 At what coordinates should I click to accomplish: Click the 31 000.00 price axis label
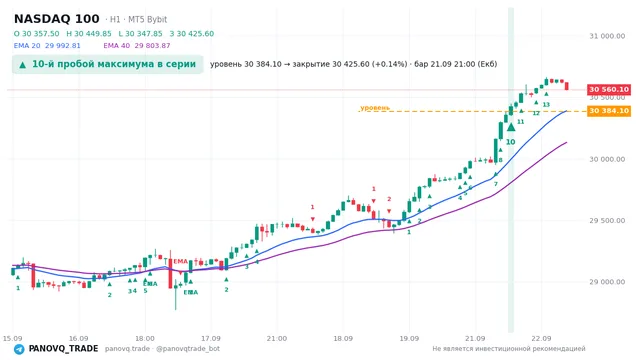pyautogui.click(x=607, y=36)
